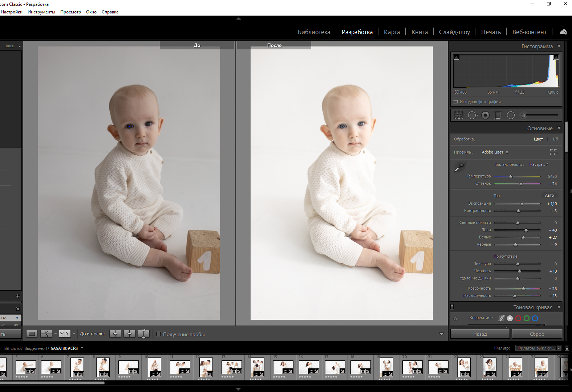Open the Adobe Цвет profile dropdown
The image size is (572, 392).
pyautogui.click(x=495, y=152)
